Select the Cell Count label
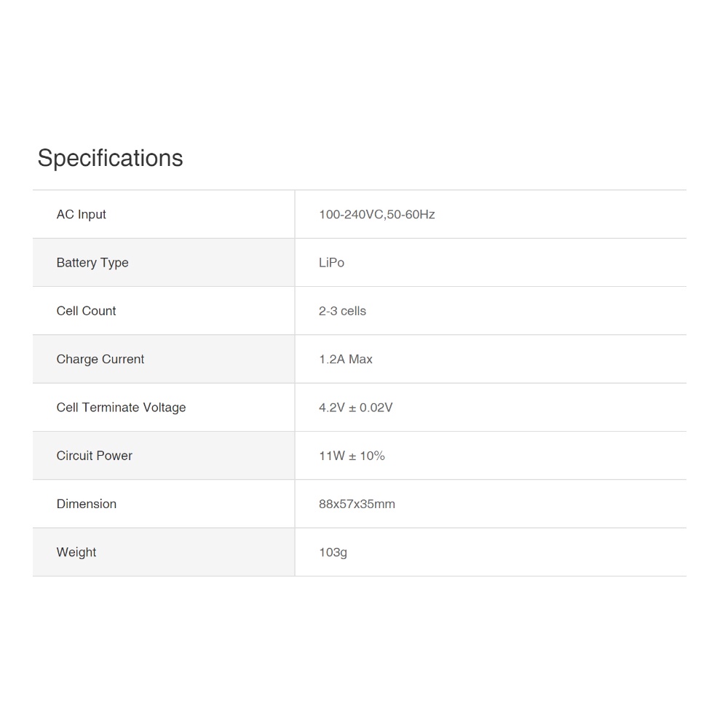The width and height of the screenshot is (728, 728). (86, 311)
